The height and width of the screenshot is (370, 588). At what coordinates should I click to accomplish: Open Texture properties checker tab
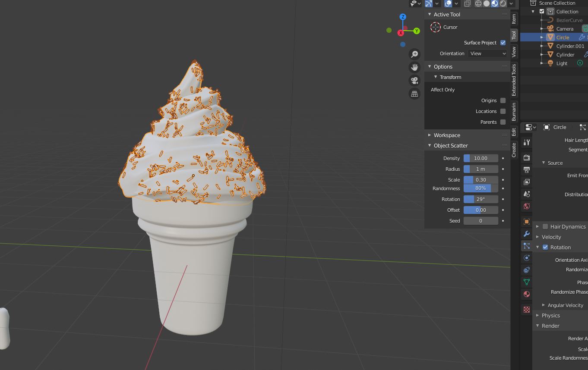pyautogui.click(x=527, y=310)
